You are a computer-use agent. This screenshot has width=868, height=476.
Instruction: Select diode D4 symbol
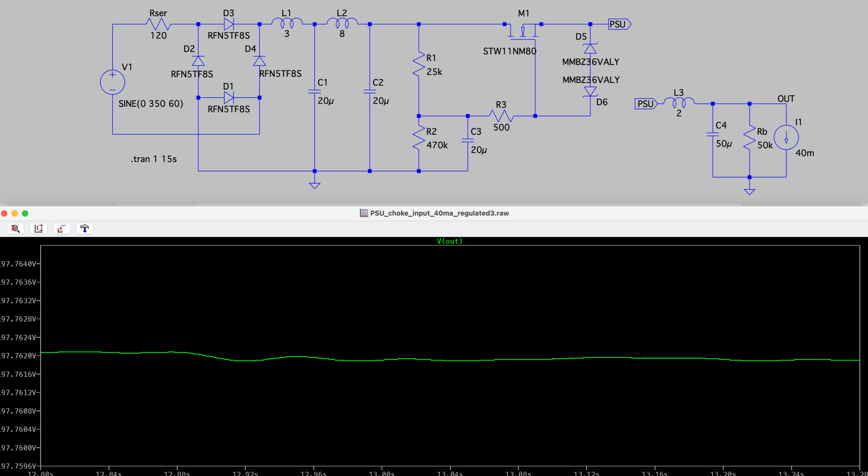(259, 61)
